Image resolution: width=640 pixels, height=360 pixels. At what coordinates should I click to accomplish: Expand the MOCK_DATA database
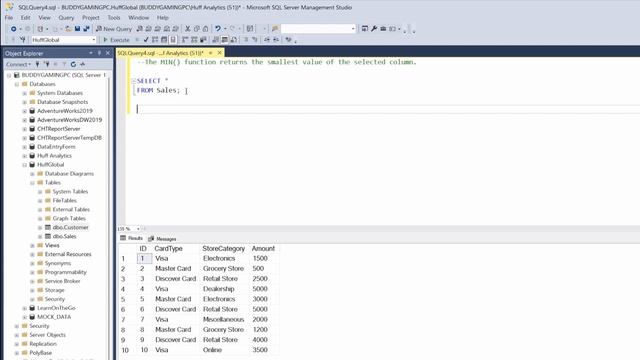[24, 317]
